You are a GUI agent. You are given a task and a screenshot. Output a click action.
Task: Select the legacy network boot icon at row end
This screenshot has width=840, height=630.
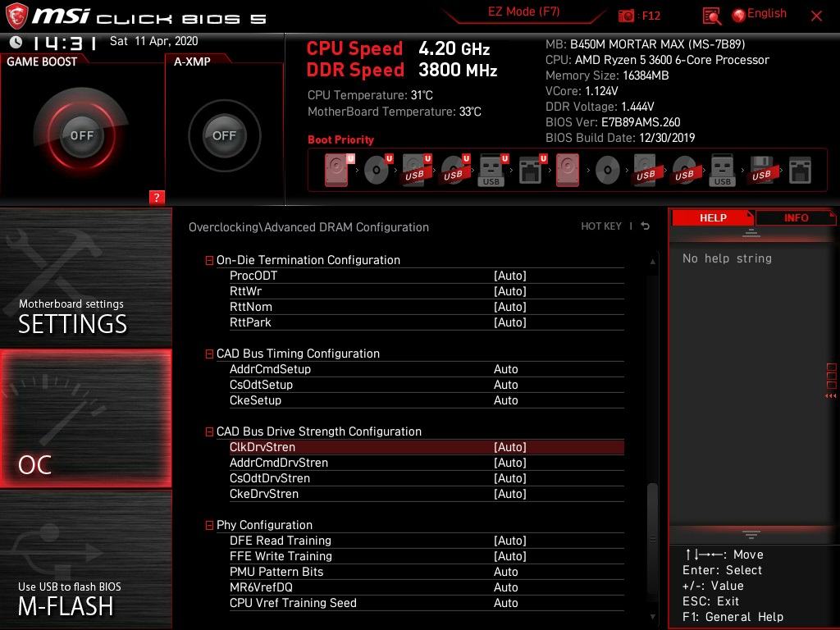[800, 171]
